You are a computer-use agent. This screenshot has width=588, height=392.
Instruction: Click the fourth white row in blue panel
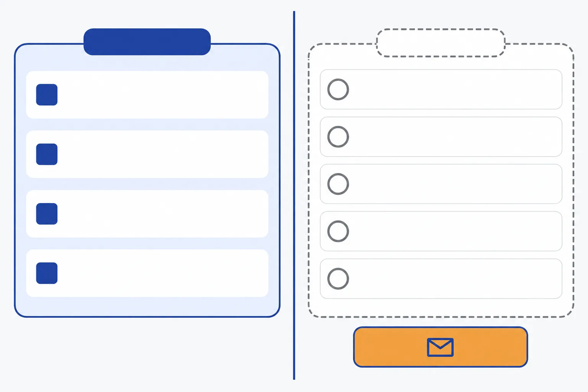147,273
